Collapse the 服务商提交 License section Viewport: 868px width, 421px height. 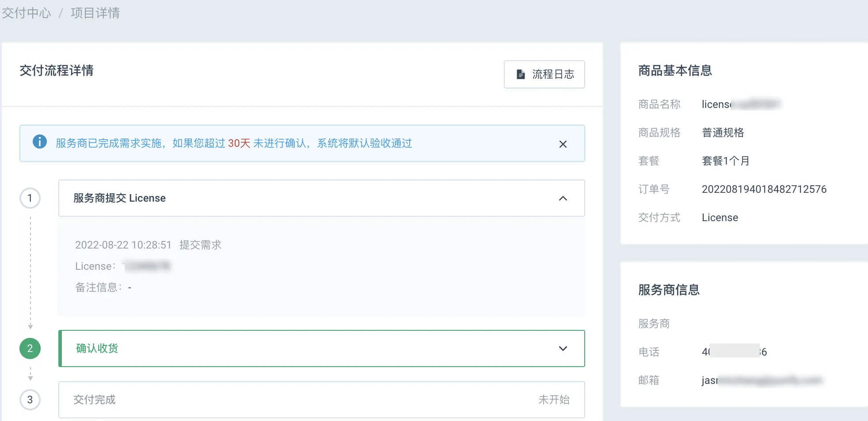(563, 198)
